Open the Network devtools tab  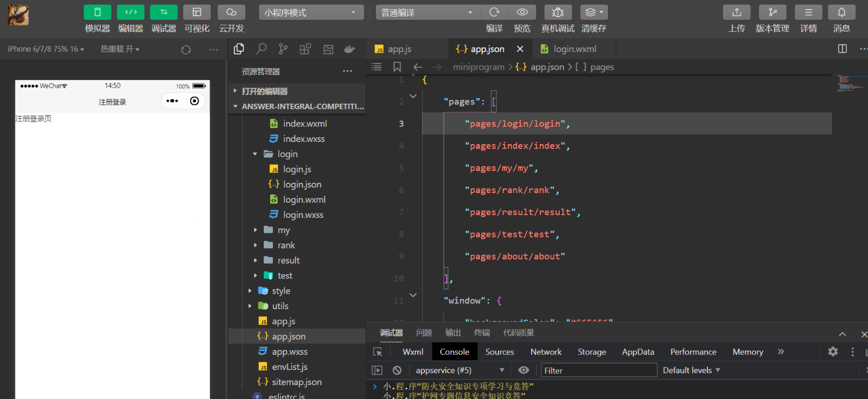(x=546, y=352)
